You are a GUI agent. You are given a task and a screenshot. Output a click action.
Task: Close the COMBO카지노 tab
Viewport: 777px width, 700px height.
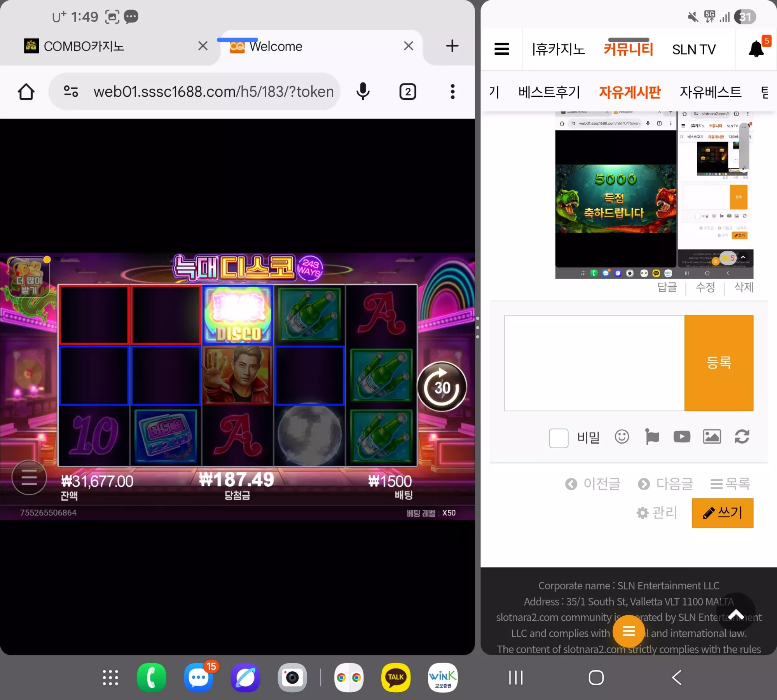(x=203, y=46)
